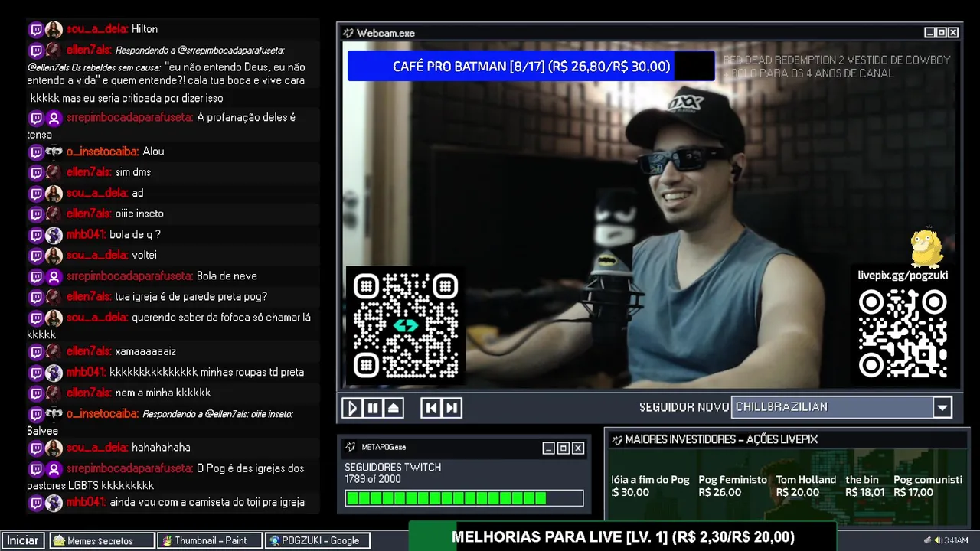The image size is (980, 551).
Task: Click the Webcam.exe title bar icon
Action: 348,33
